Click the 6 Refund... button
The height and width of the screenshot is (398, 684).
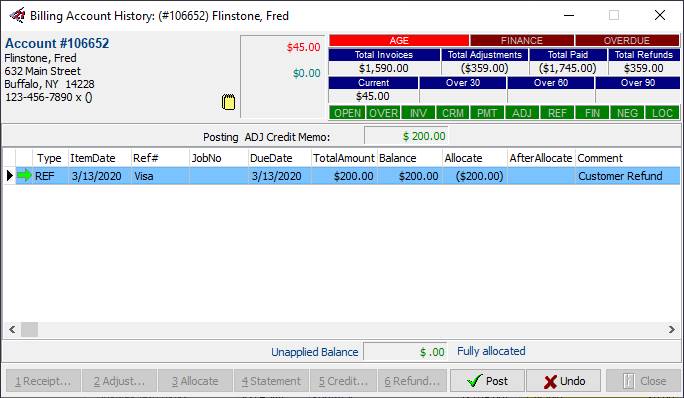tap(412, 381)
